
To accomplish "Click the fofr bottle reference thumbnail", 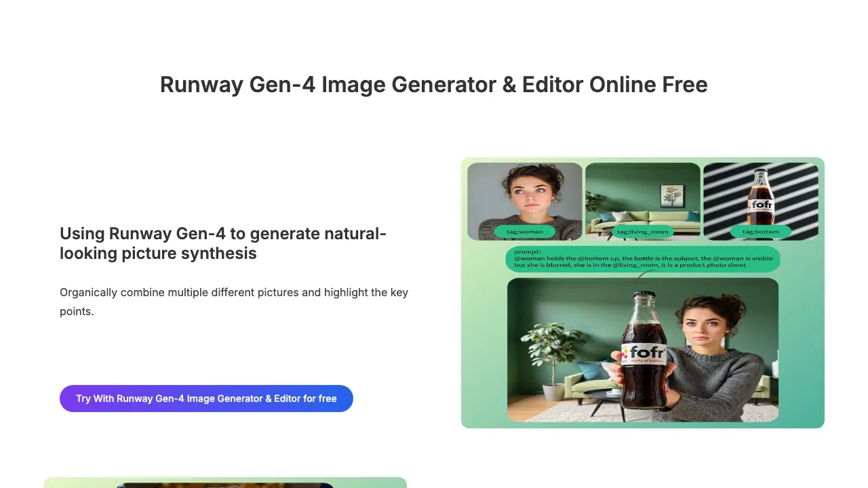I will coord(761,201).
